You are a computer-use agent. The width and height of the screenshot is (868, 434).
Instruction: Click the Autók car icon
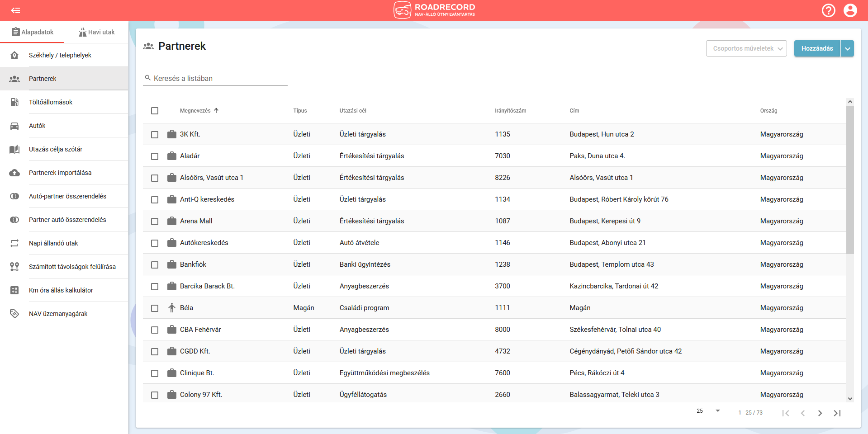click(x=14, y=126)
